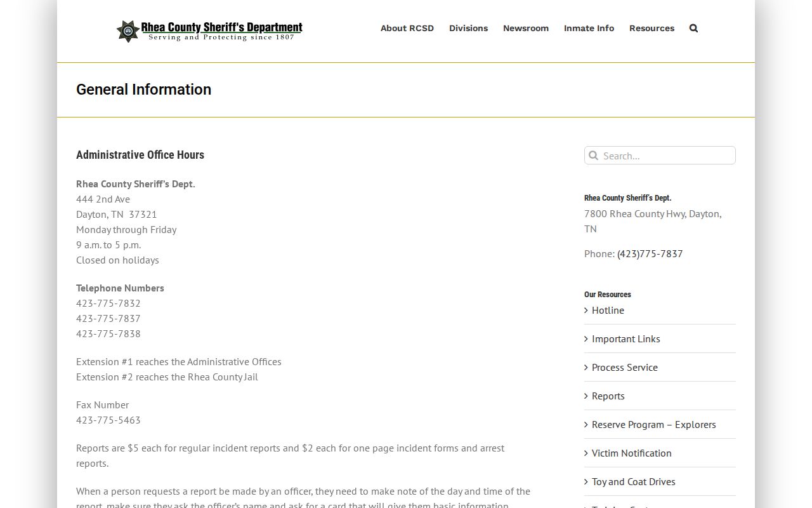Open the search magnifier in navigation
This screenshot has height=508, width=812.
(x=693, y=28)
